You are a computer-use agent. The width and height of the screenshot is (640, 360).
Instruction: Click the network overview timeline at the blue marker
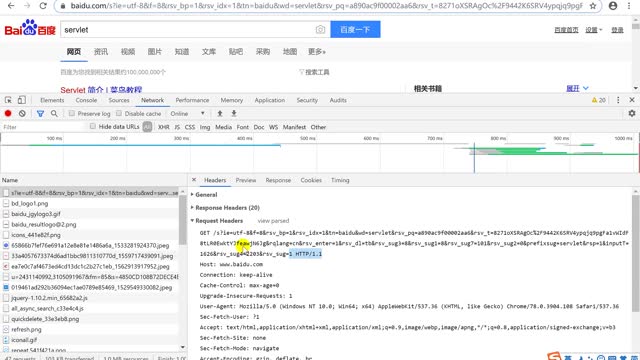coord(474,157)
